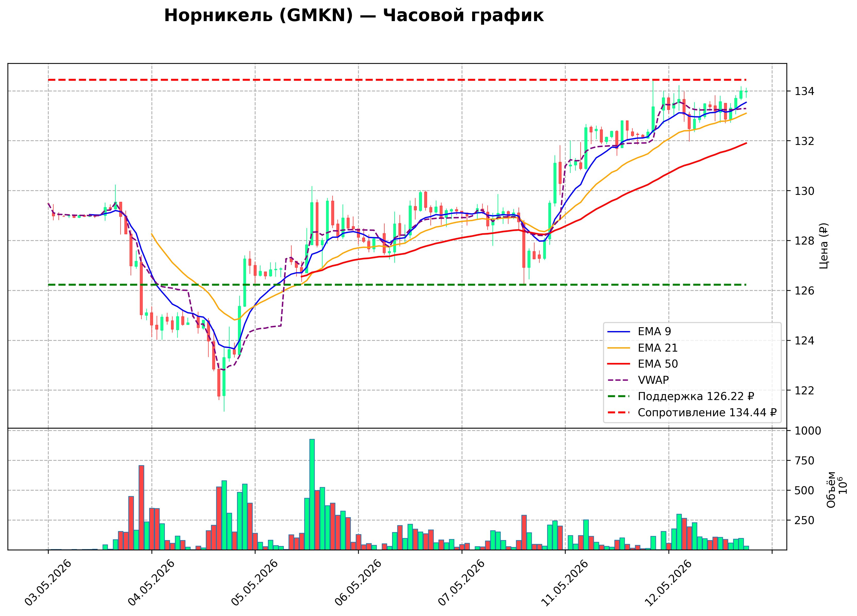857x616 pixels.
Task: Click the price axis value 130
Action: tap(804, 191)
